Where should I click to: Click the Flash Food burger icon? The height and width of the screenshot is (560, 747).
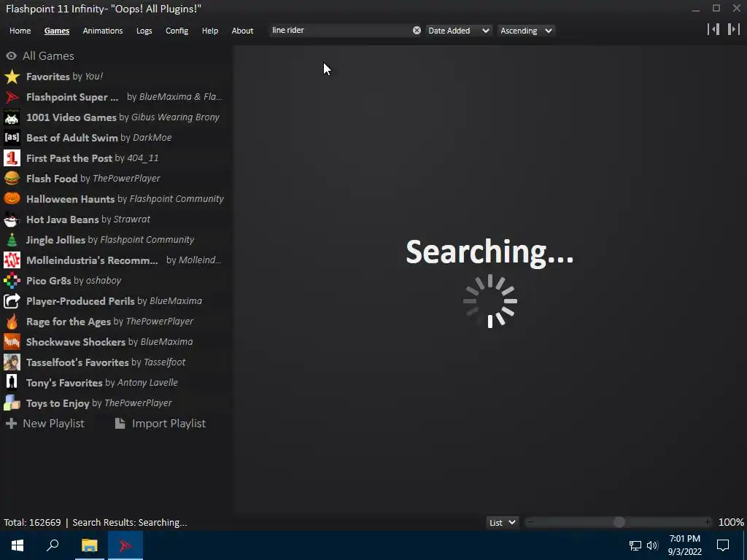tap(12, 179)
